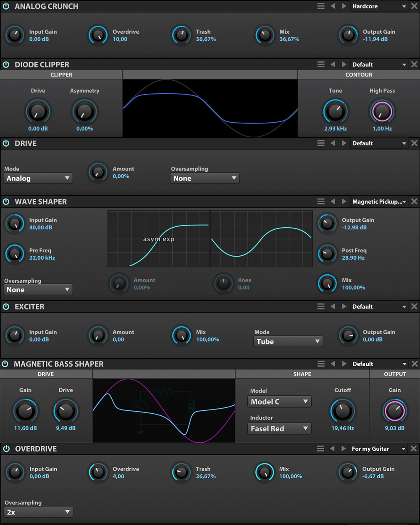
Task: Previous preset arrow in Drive module
Action: pyautogui.click(x=333, y=143)
